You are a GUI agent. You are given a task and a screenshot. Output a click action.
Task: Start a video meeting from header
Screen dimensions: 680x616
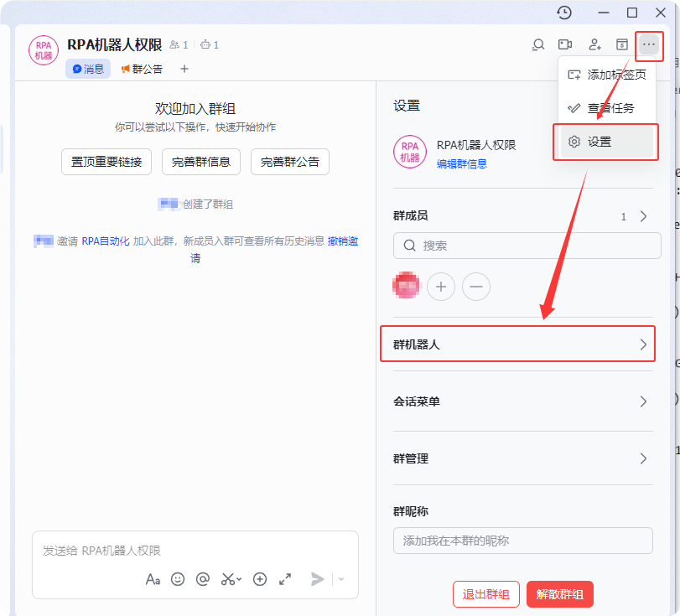pos(565,44)
